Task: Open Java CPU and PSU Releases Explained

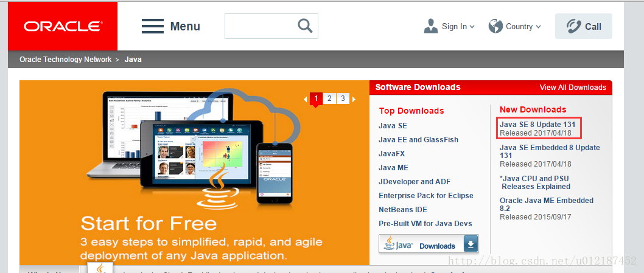Action: point(535,182)
